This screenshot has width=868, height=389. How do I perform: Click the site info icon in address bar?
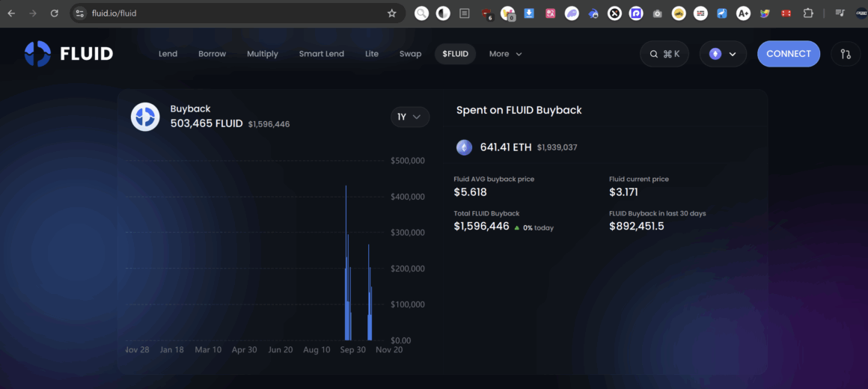[80, 13]
